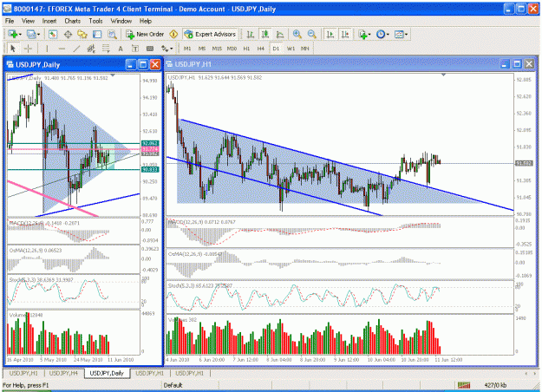Expand the Periods dropdown arrow
The image size is (542, 392).
click(388, 35)
